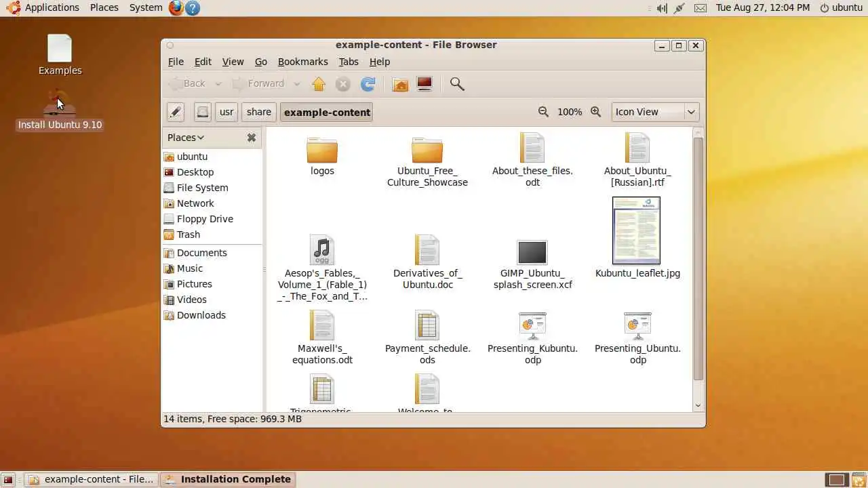This screenshot has height=488, width=868.
Task: Open the Back history dropdown arrow
Action: (x=218, y=84)
